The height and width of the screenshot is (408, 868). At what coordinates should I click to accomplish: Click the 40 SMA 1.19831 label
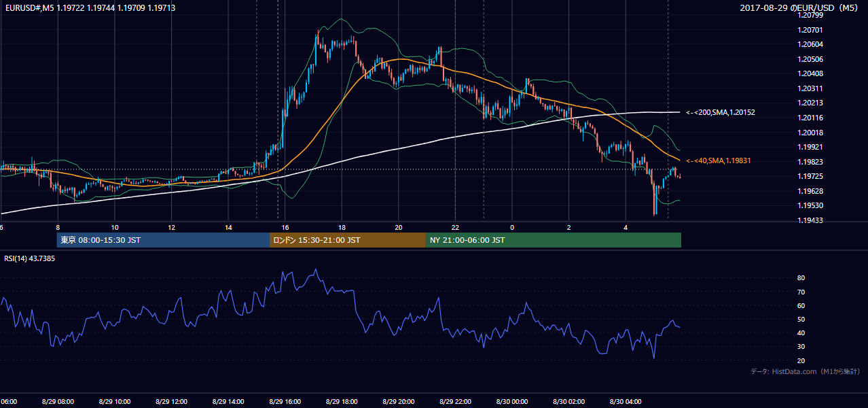(719, 160)
